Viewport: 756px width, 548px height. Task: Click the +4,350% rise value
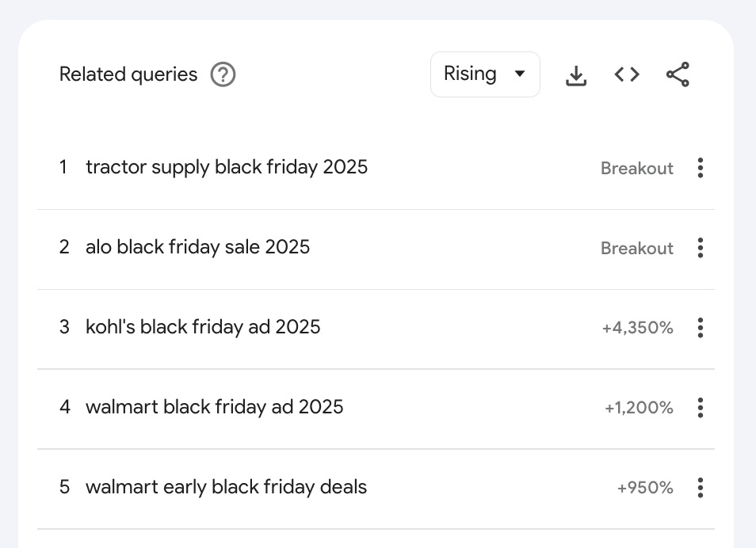pos(637,328)
